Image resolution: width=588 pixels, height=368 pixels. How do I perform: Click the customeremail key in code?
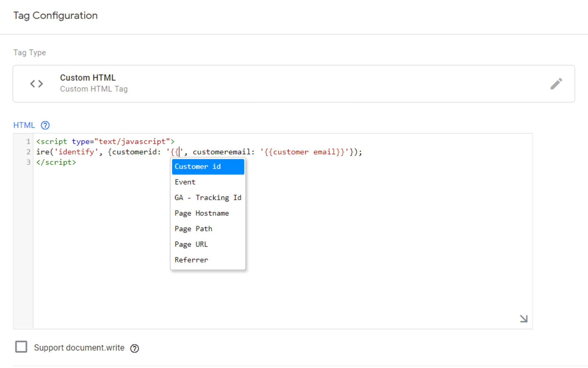click(221, 152)
